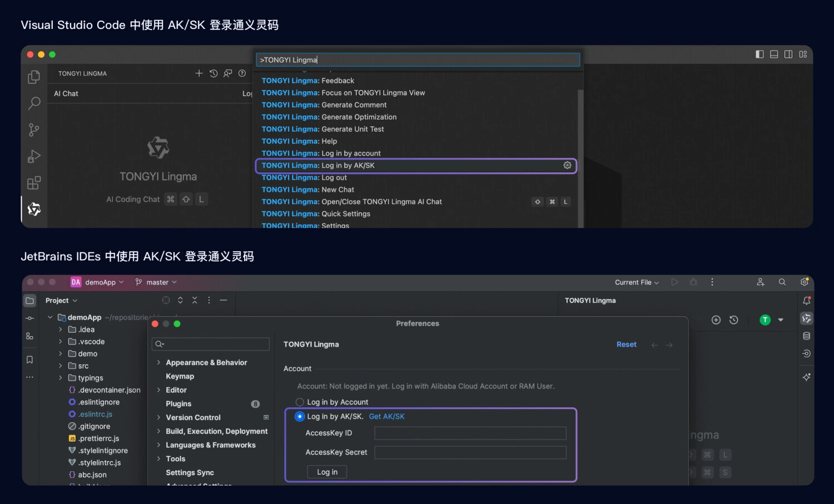834x504 pixels.
Task: Open TONGYI Lingma icon in VS Code activity bar
Action: 34,209
